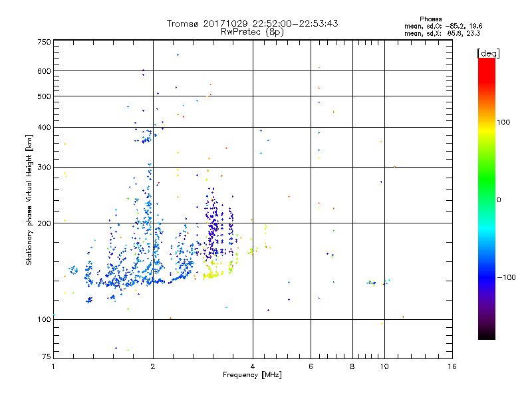
Task: Click the x-axis tick label '6'
Action: (311, 366)
